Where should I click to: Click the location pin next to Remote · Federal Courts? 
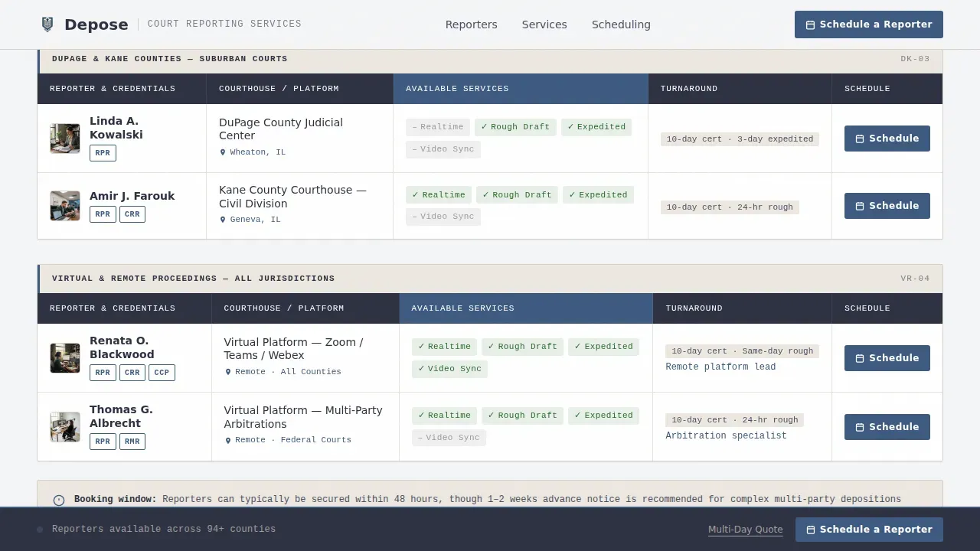(227, 440)
